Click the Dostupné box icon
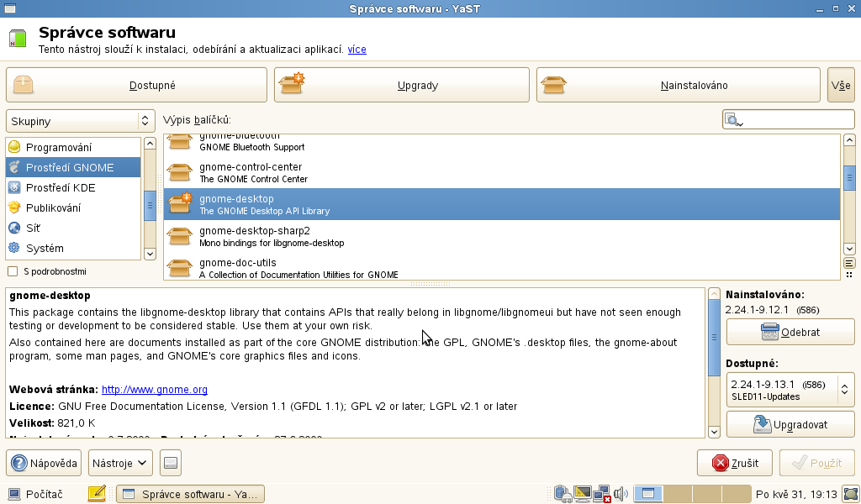 (x=23, y=85)
